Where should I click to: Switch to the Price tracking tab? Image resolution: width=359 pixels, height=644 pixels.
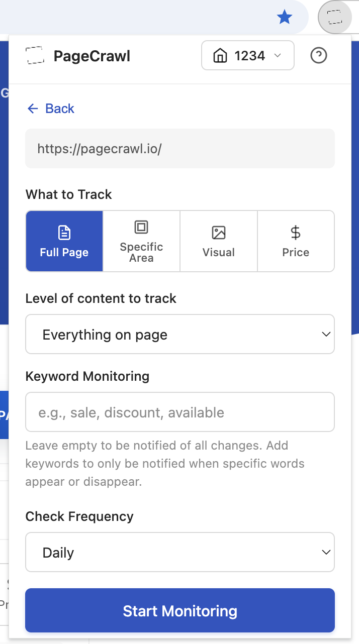point(296,241)
